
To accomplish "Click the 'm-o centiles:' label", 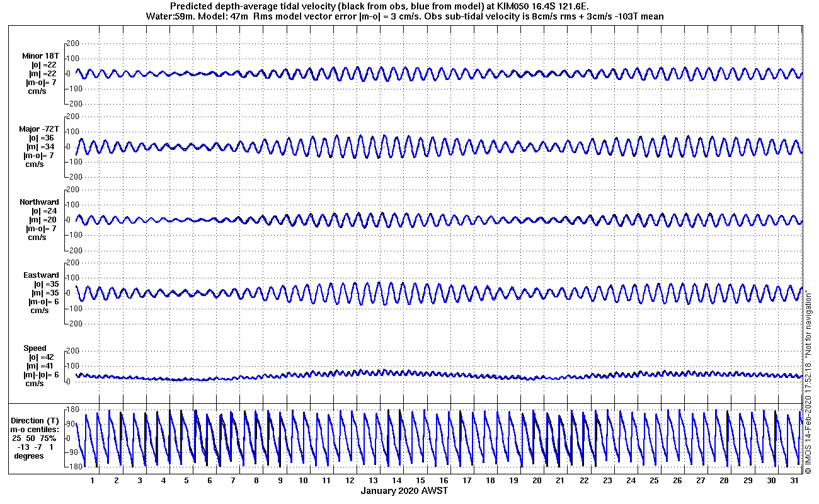I will tap(36, 430).
